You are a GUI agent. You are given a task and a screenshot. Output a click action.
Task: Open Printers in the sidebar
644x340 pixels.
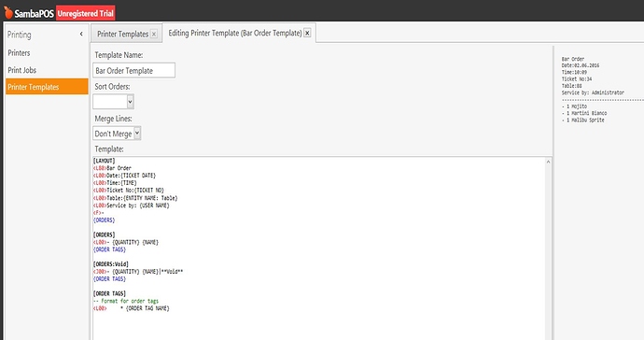(19, 53)
